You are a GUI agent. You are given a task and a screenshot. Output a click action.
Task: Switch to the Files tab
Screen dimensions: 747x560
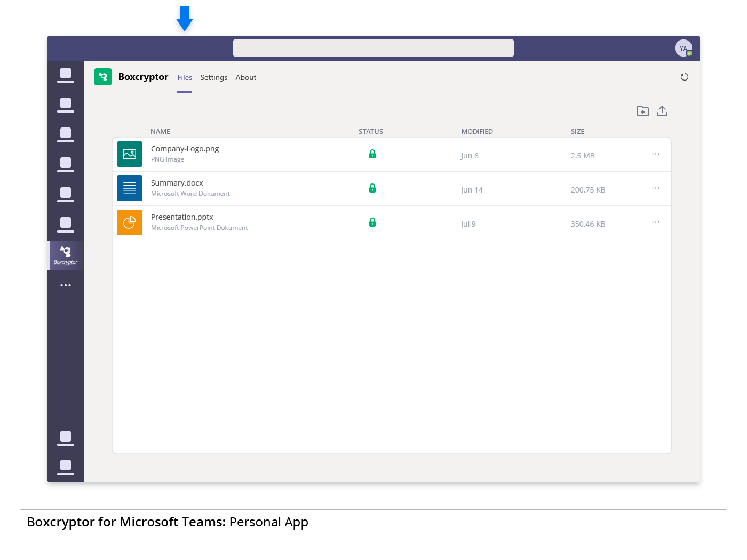pos(185,77)
